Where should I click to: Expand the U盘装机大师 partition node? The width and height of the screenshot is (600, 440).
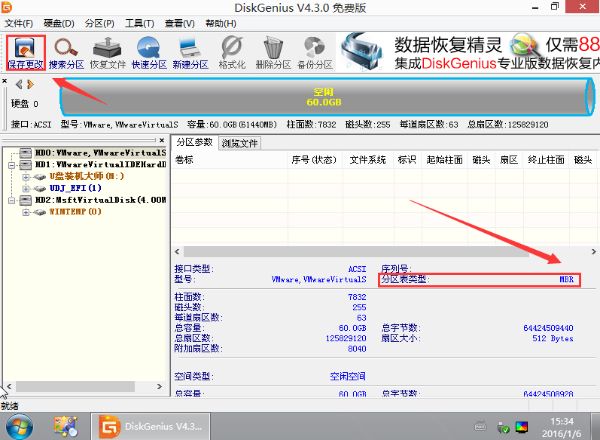(x=26, y=177)
